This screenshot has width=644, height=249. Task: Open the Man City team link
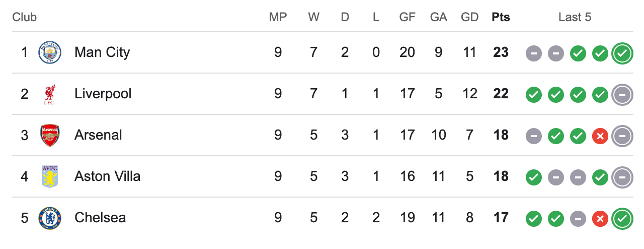tap(102, 52)
